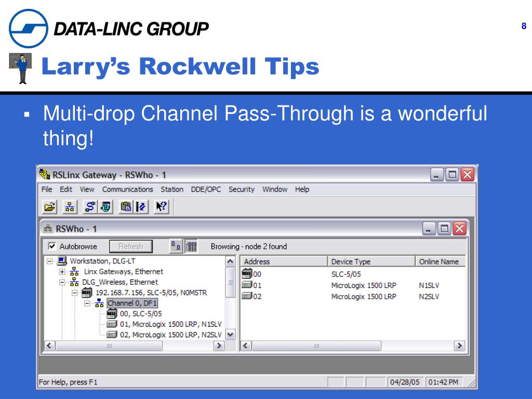Open the Help menu
This screenshot has height=399, width=532.
(x=302, y=189)
